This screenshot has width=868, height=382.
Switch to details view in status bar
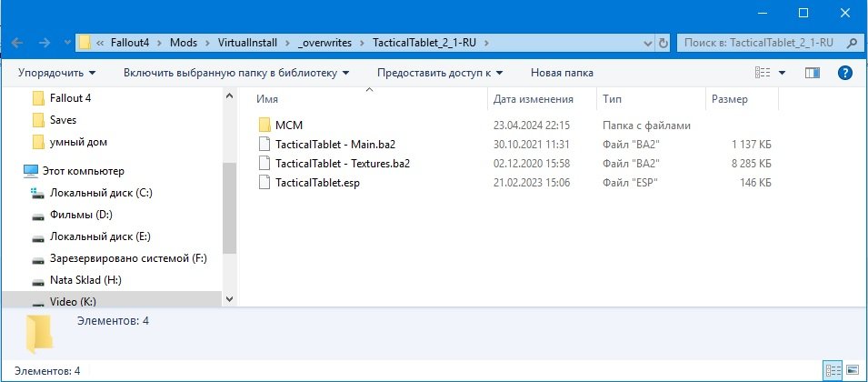[x=833, y=370]
